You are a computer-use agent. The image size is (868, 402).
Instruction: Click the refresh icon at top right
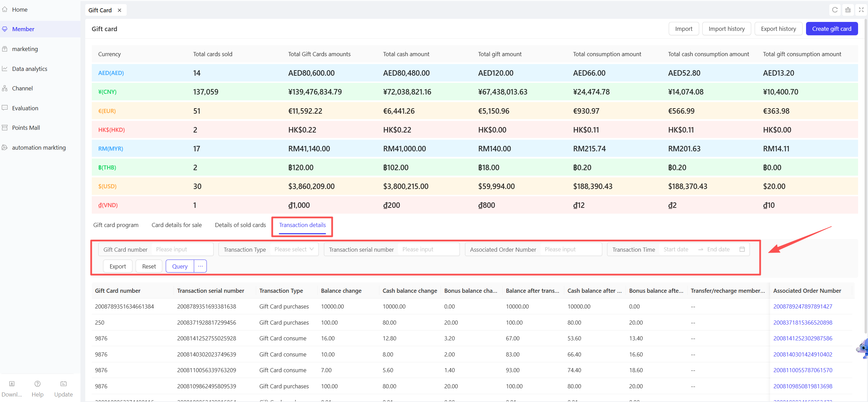pyautogui.click(x=835, y=10)
